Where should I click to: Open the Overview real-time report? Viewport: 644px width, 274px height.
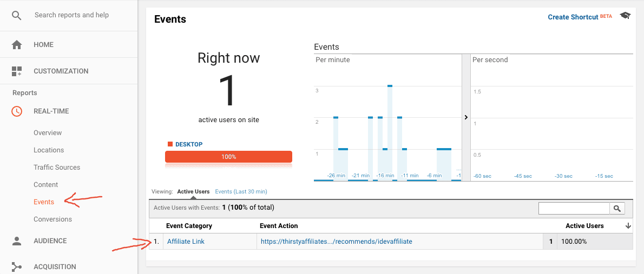pos(48,133)
